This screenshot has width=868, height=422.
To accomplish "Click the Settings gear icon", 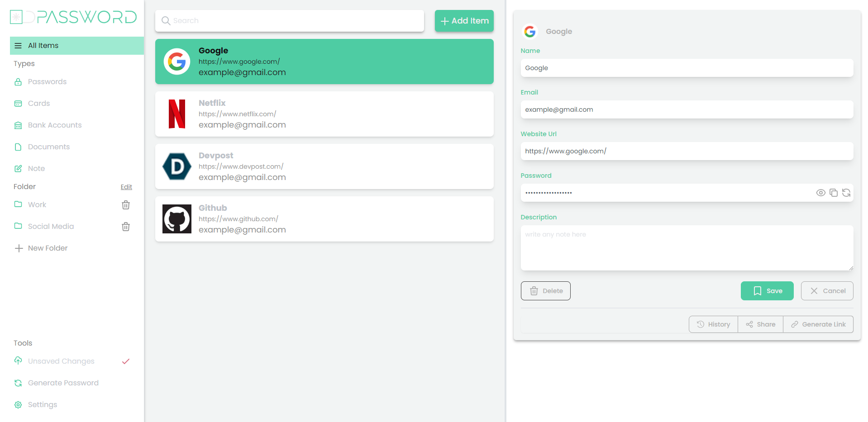I will click(x=18, y=405).
